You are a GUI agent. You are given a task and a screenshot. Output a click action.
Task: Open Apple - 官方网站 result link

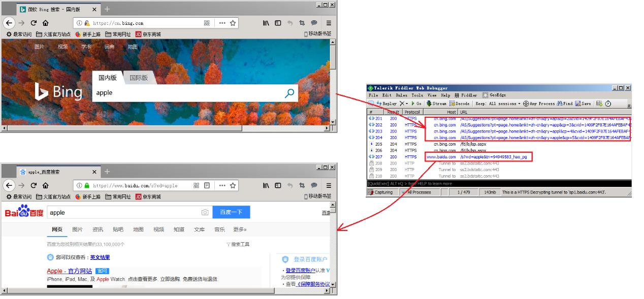(70, 271)
